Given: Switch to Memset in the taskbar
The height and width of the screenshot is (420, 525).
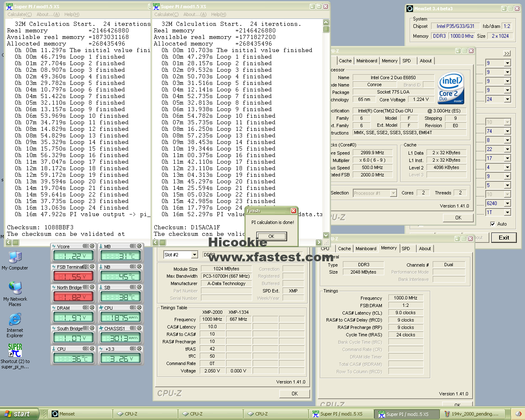Looking at the screenshot, I should (80, 414).
